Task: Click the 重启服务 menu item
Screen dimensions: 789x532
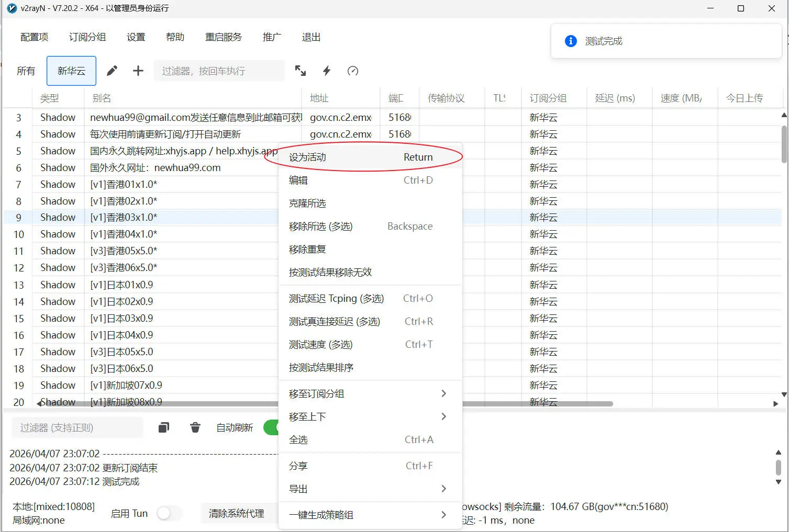Action: tap(223, 37)
